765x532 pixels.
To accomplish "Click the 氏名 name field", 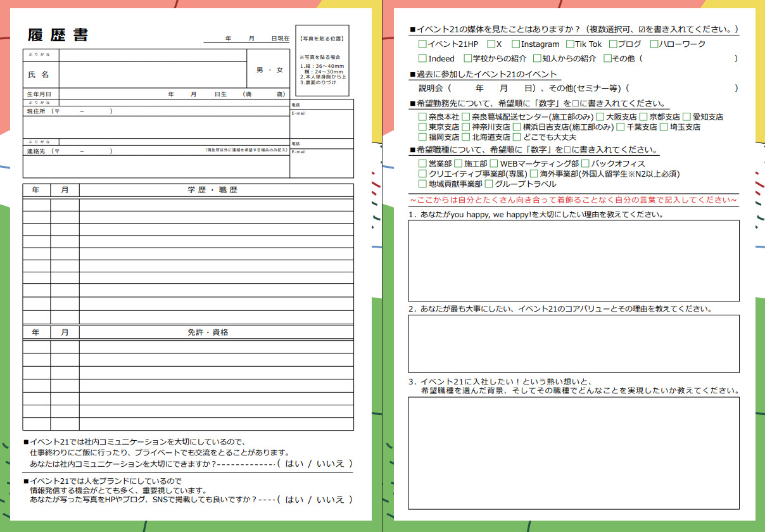I will coord(152,75).
